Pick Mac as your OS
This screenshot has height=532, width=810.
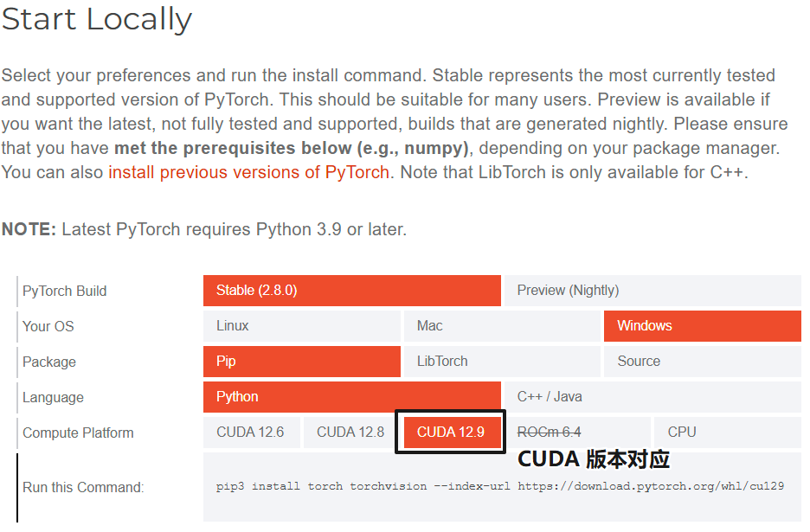pos(502,326)
